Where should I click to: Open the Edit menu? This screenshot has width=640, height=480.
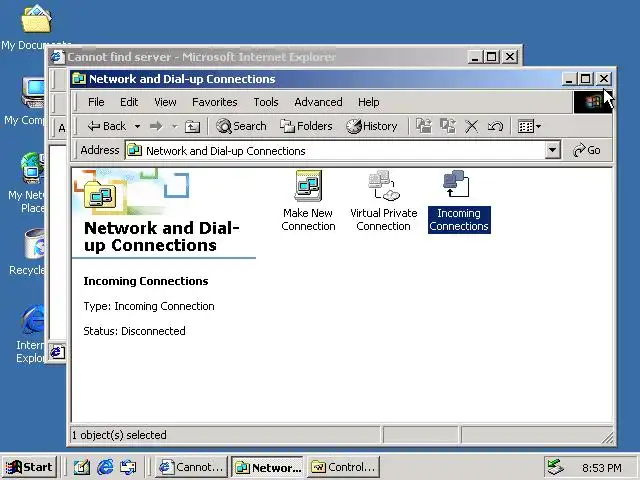tap(129, 102)
